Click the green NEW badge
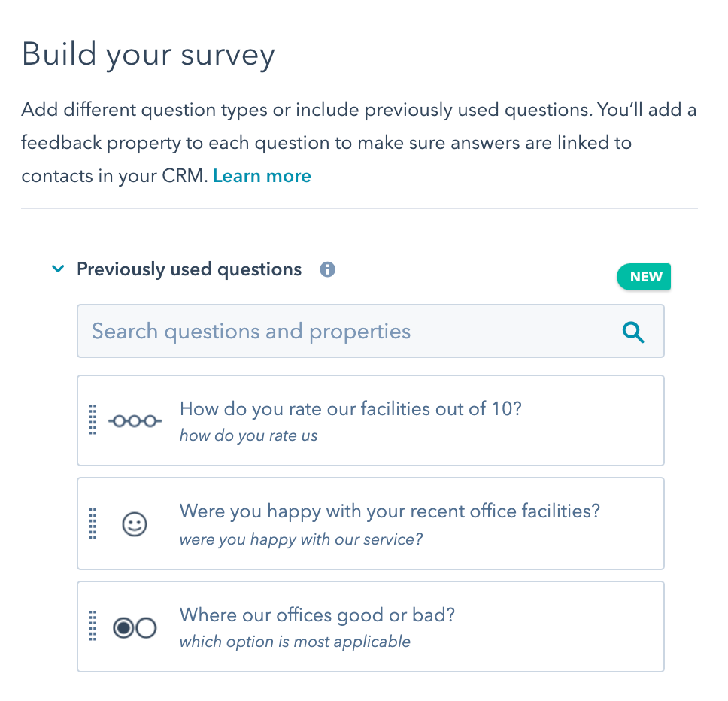 click(x=644, y=277)
